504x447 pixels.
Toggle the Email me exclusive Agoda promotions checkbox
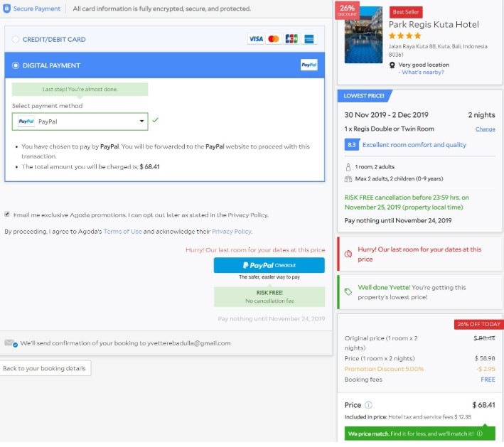tap(7, 215)
